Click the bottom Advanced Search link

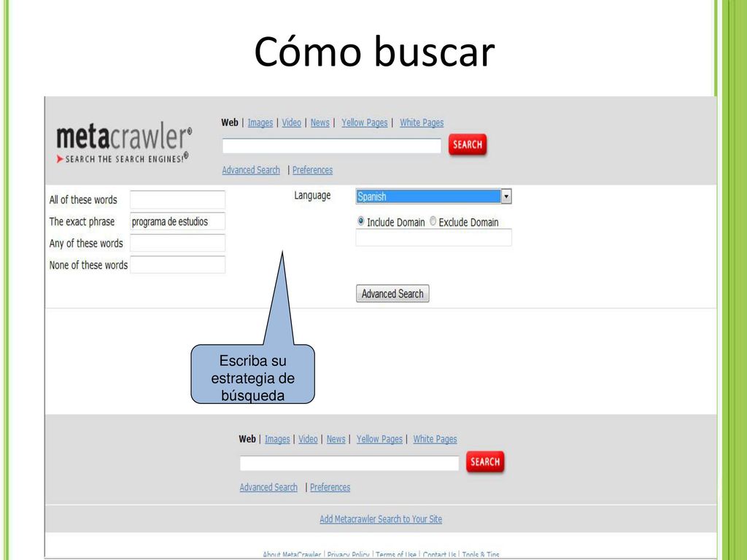click(x=268, y=487)
